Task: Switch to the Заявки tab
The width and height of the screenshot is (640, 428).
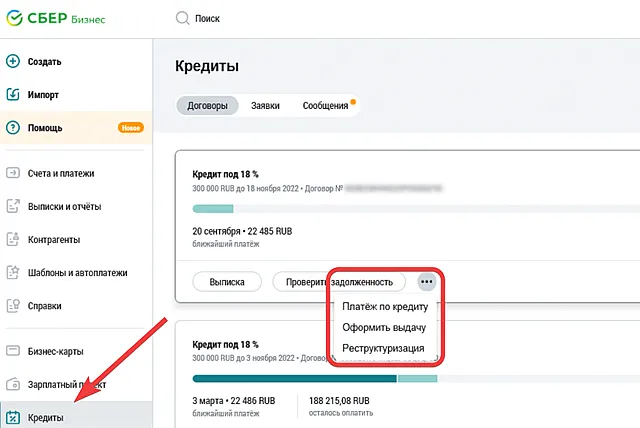Action: tap(265, 106)
